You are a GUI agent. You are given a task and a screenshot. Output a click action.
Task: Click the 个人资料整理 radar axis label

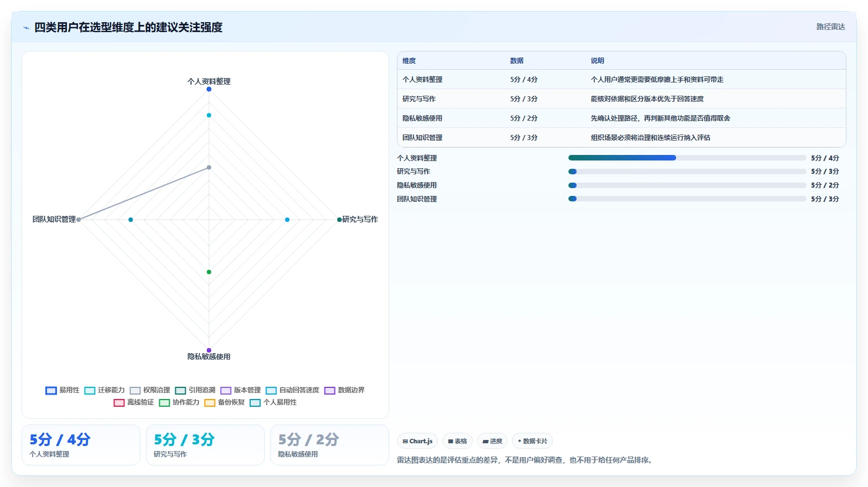(x=209, y=81)
